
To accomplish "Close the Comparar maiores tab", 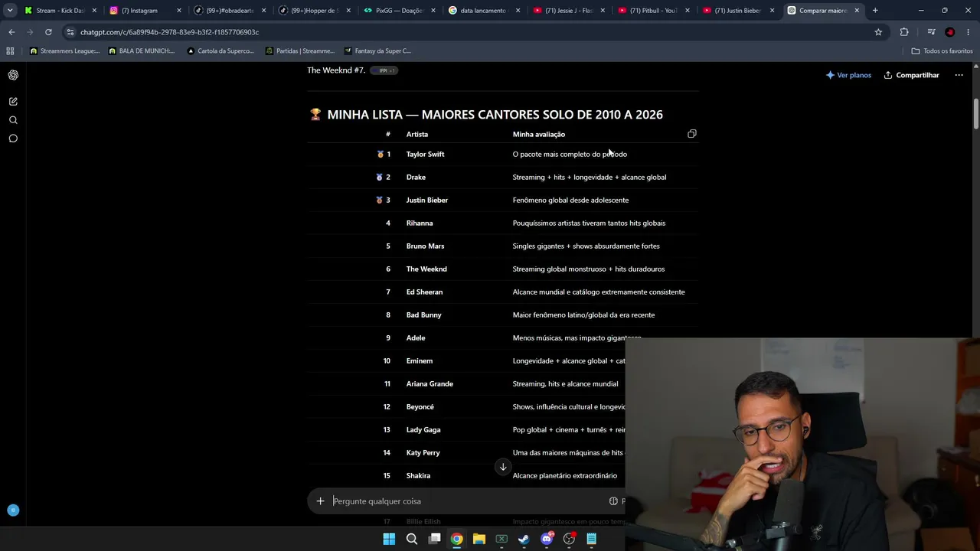I will tap(857, 11).
